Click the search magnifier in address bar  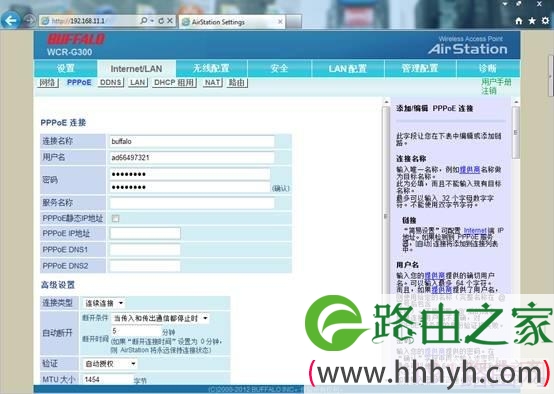[144, 21]
